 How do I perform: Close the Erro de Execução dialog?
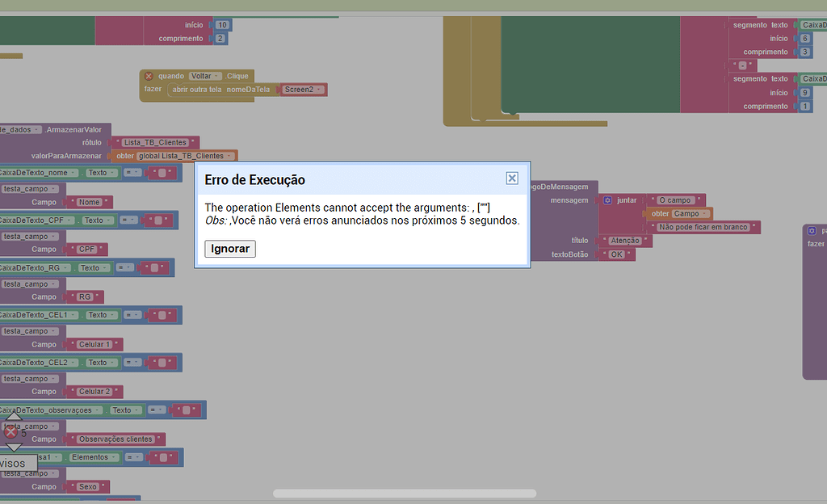tap(511, 178)
